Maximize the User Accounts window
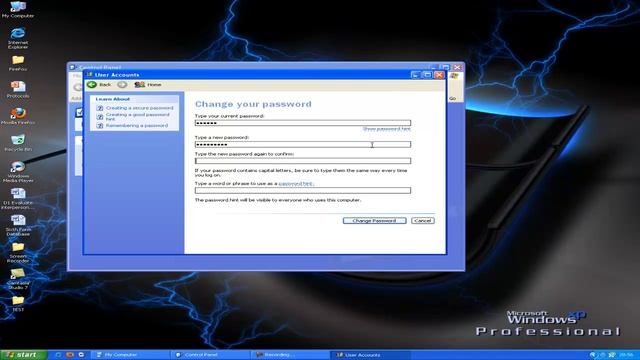The height and width of the screenshot is (360, 640). (x=427, y=75)
